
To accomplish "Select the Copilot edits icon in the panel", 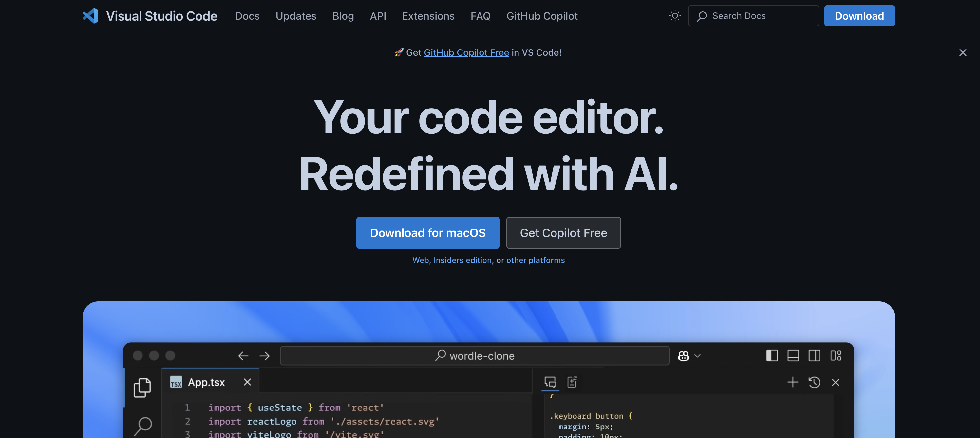I will tap(572, 382).
